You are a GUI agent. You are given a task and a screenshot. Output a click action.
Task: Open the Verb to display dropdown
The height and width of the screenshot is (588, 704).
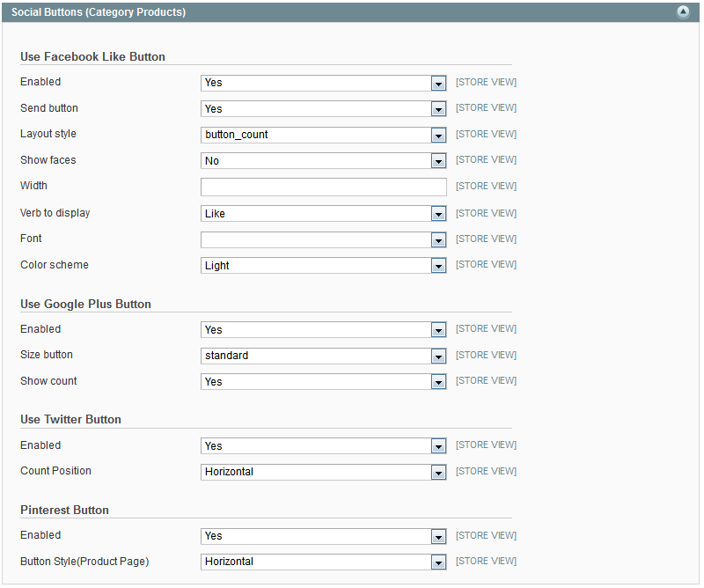[x=323, y=214]
